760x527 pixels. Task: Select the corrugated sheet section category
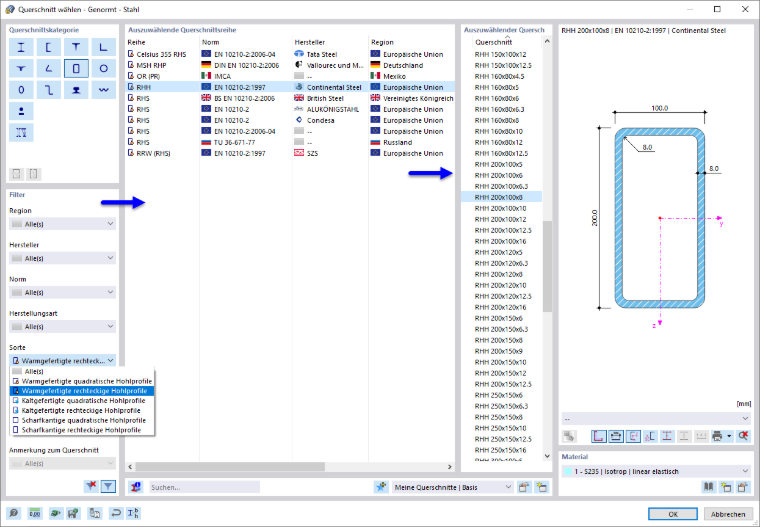click(104, 90)
